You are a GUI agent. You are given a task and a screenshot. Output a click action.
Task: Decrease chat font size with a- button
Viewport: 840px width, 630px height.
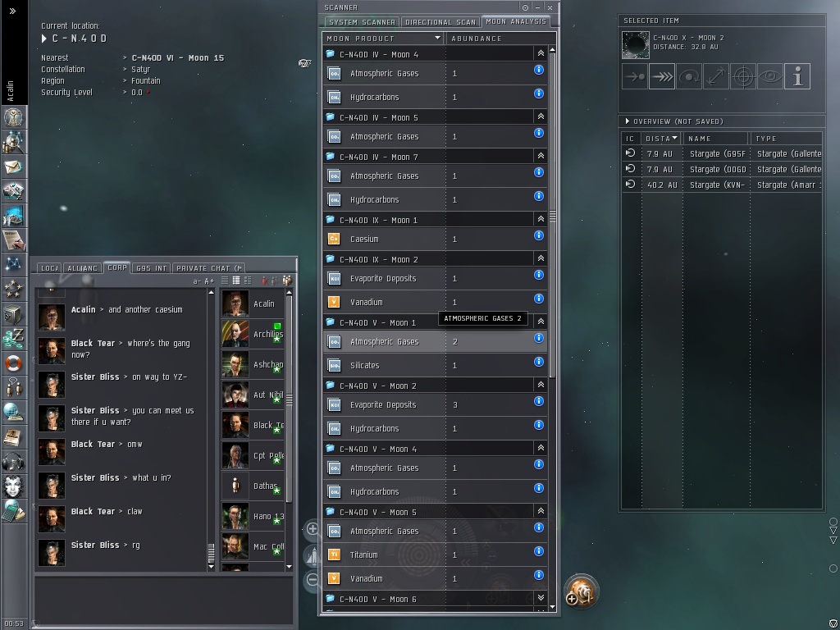coord(197,281)
